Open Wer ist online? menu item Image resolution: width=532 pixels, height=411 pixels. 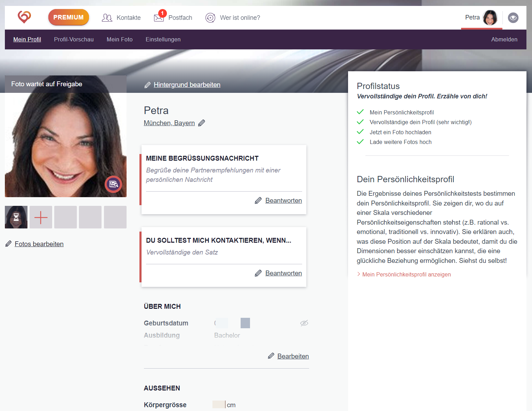[x=240, y=18]
